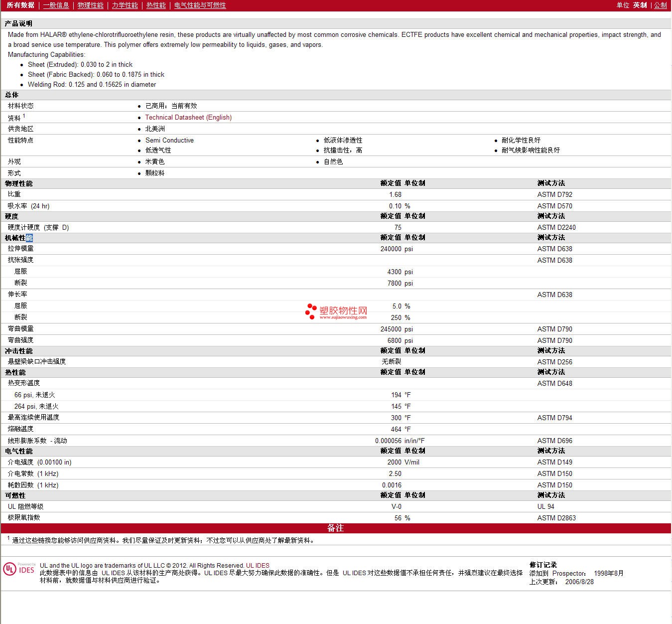Click the 修订记录 heading in footer
The height and width of the screenshot is (624, 672).
[x=543, y=565]
